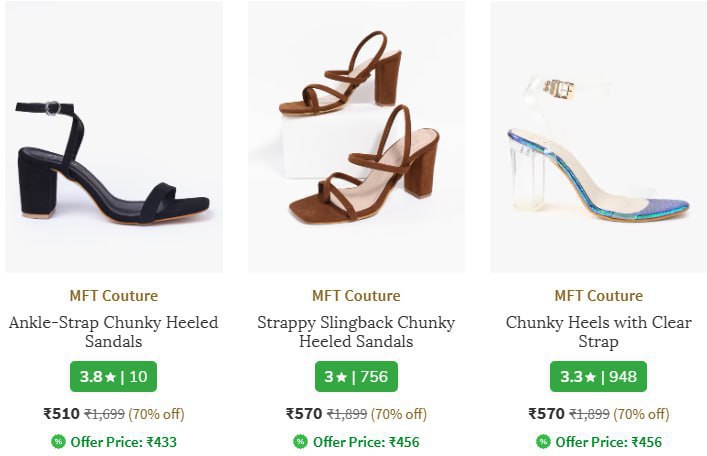Viewport: 707px width, 456px height.
Task: Click the 3 star 756 rating badge
Action: 356,377
